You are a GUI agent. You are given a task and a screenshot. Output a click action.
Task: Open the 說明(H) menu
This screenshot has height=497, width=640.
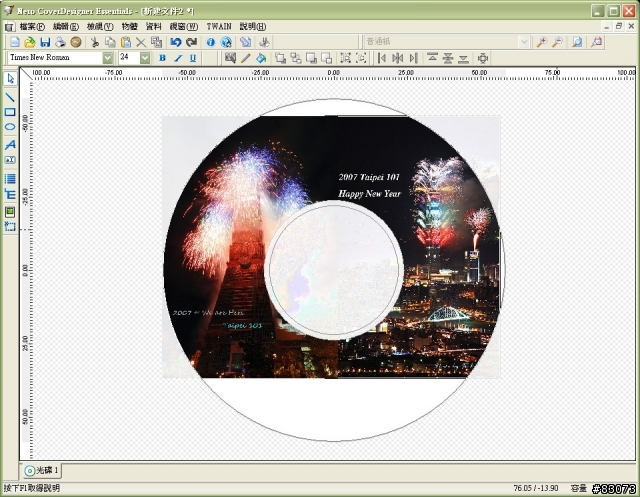point(253,27)
